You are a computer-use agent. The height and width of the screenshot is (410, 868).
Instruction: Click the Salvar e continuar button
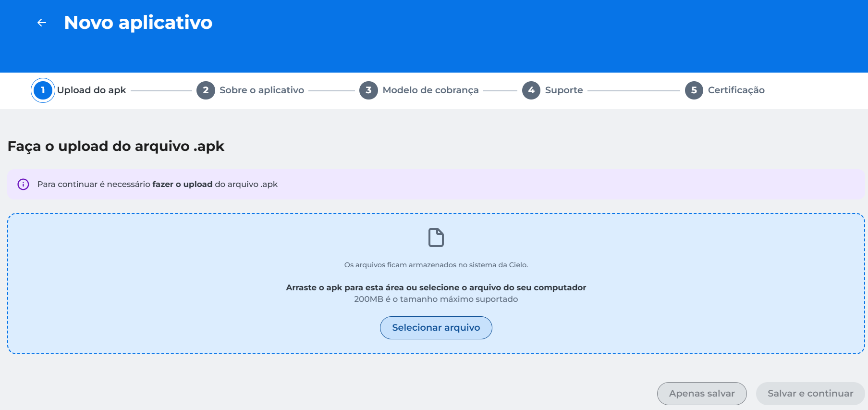[x=810, y=394]
